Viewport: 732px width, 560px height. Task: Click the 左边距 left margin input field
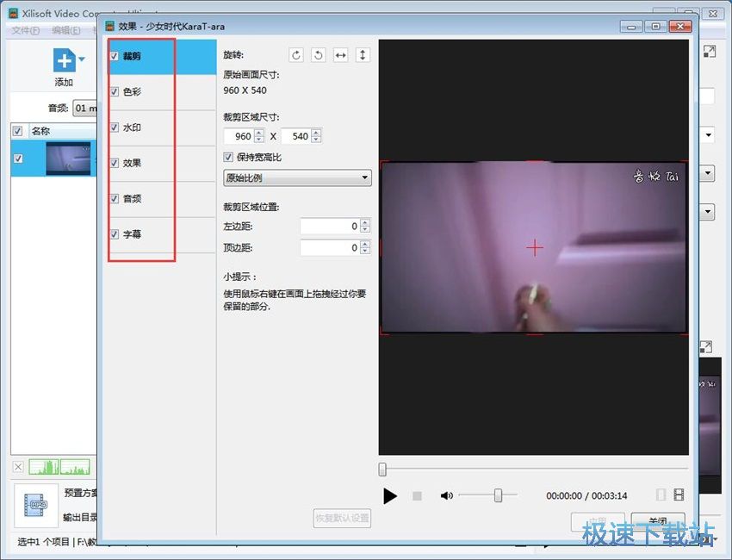coord(331,226)
